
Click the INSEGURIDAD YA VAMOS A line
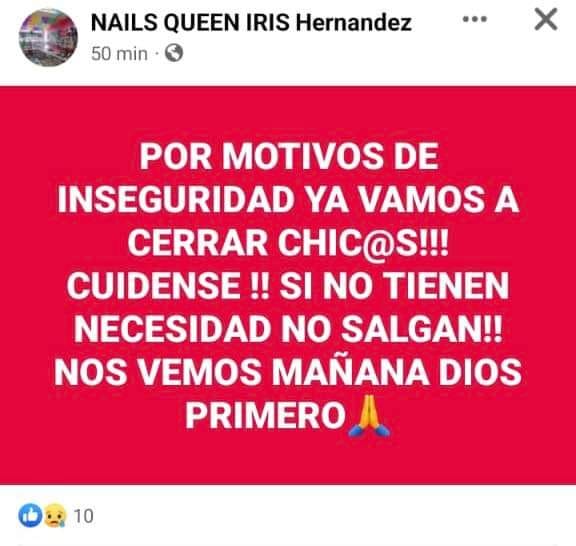[288, 200]
